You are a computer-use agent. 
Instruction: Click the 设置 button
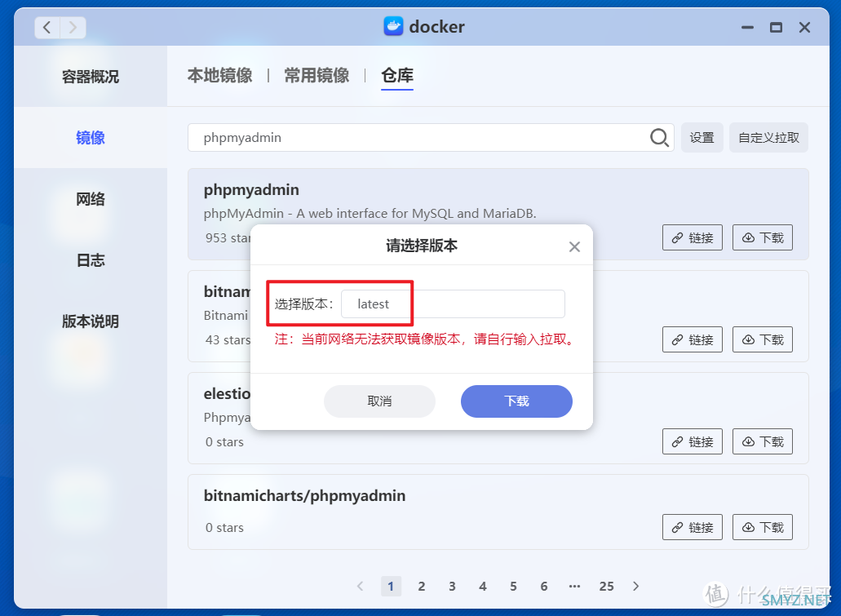(x=702, y=138)
